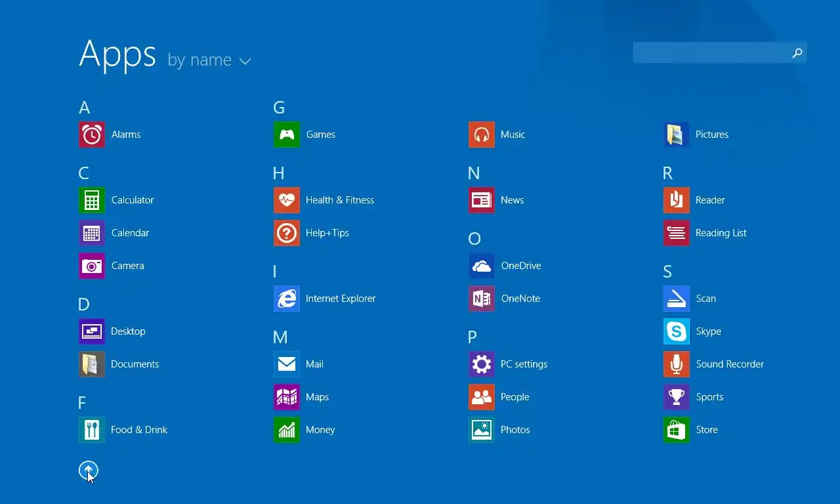The width and height of the screenshot is (840, 504).
Task: Open the OneNote icon
Action: pos(482,299)
